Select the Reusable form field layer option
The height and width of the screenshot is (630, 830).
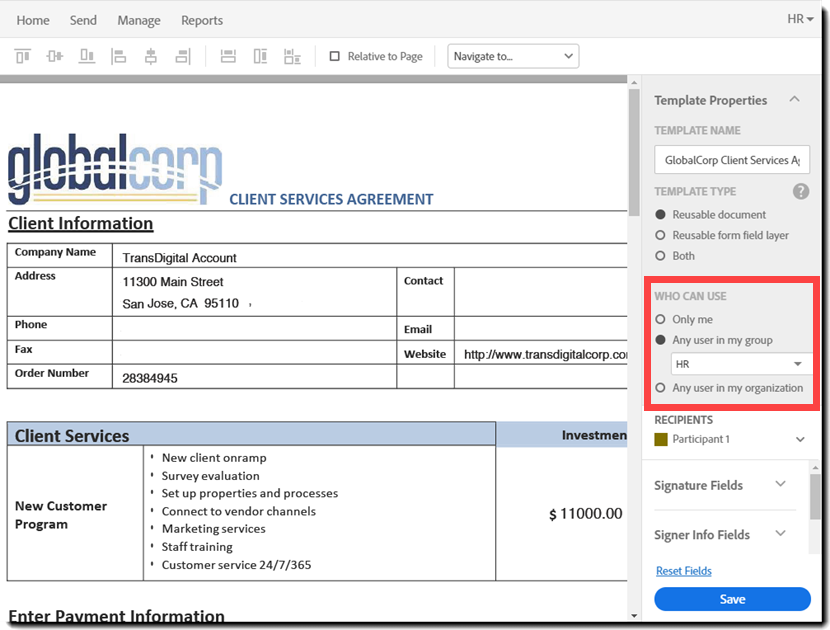[660, 235]
